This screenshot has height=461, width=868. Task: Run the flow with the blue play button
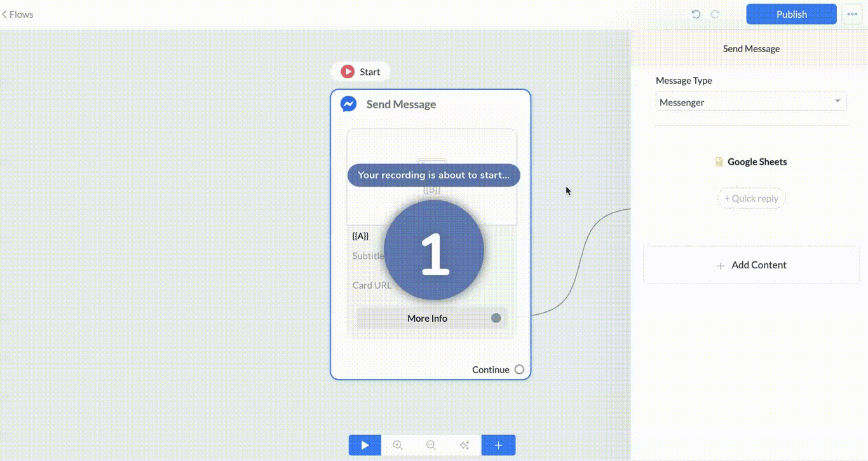pos(364,445)
